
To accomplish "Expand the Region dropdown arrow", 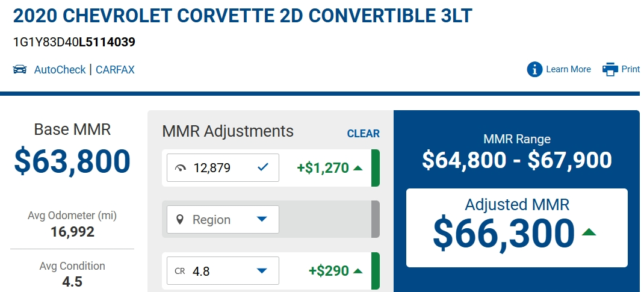I will (x=262, y=220).
